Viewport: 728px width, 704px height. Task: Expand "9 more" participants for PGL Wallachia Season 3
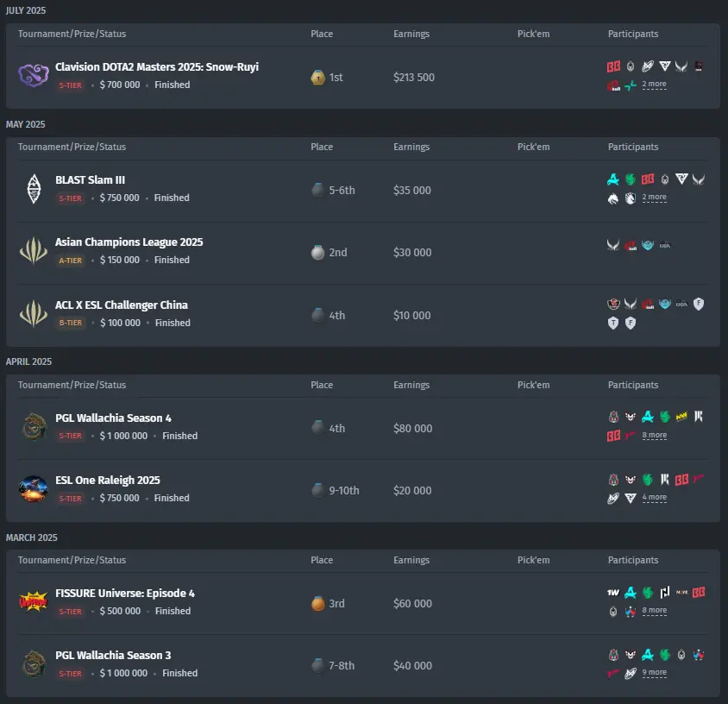point(654,673)
